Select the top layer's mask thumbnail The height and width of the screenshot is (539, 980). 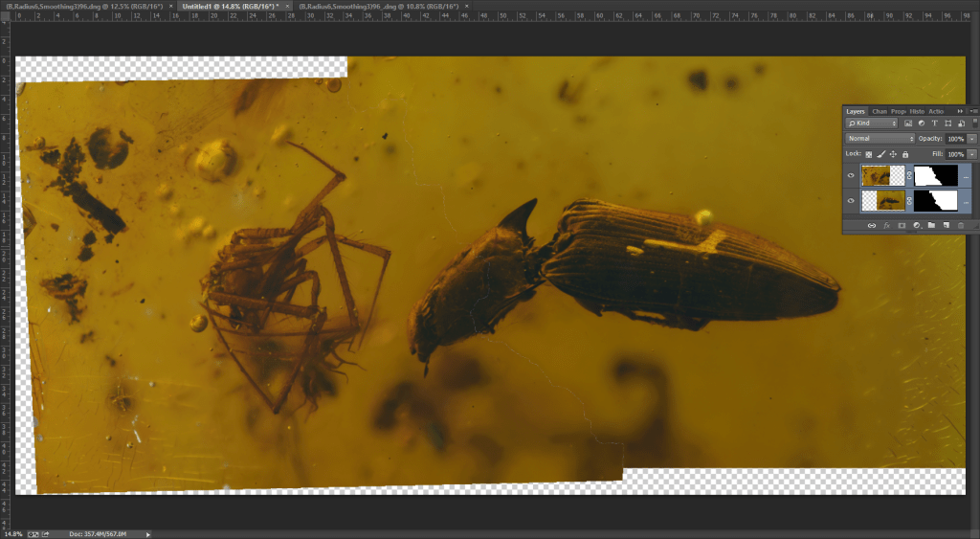[x=935, y=176]
